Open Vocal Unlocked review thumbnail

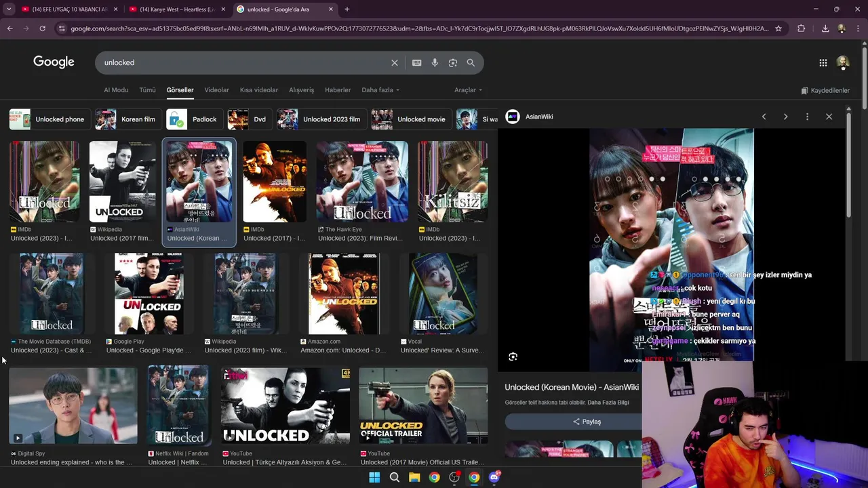pyautogui.click(x=443, y=293)
